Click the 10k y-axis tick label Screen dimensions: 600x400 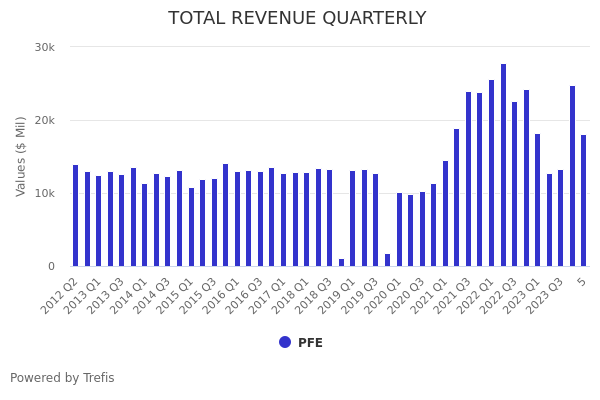[44, 193]
